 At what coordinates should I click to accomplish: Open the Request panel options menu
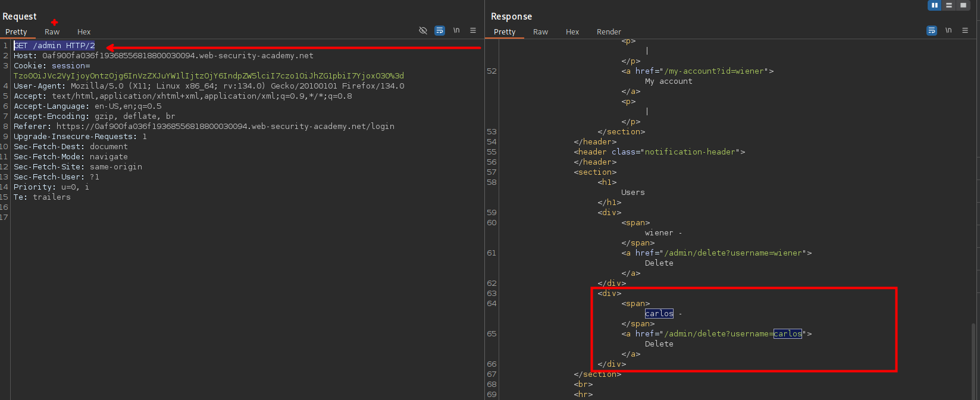pyautogui.click(x=473, y=30)
